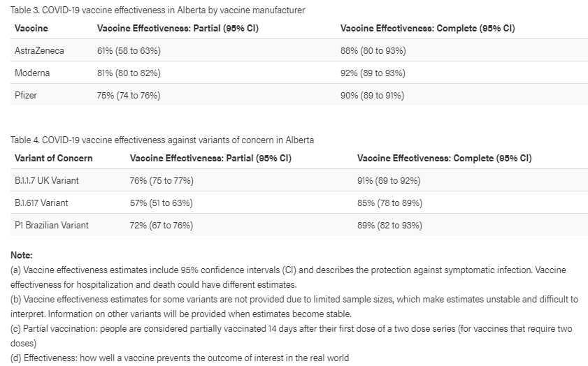The image size is (588, 366).
Task: Click the 57% (51 to 63%) cell
Action: click(162, 203)
